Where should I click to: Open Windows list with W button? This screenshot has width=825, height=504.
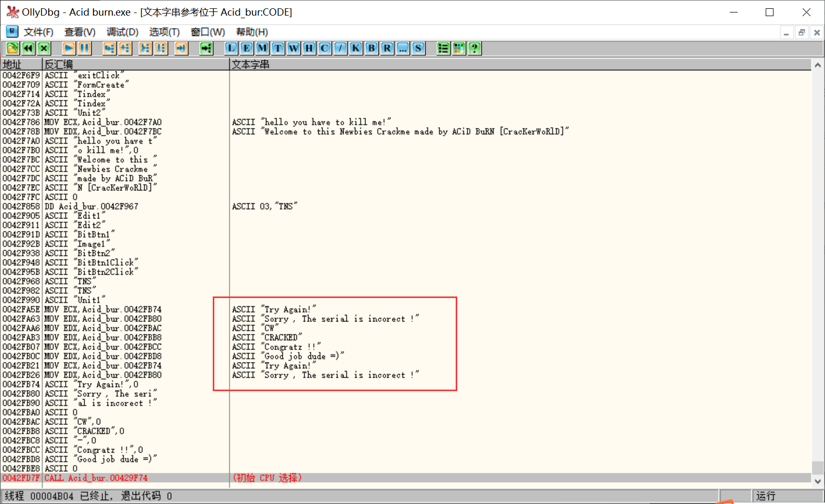coord(293,48)
